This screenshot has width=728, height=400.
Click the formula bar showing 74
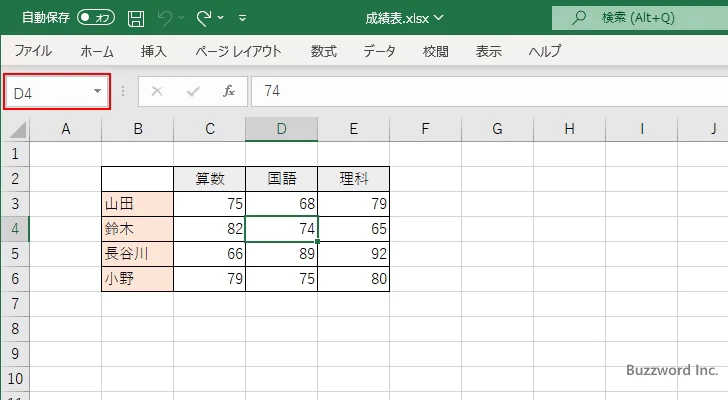pos(489,91)
